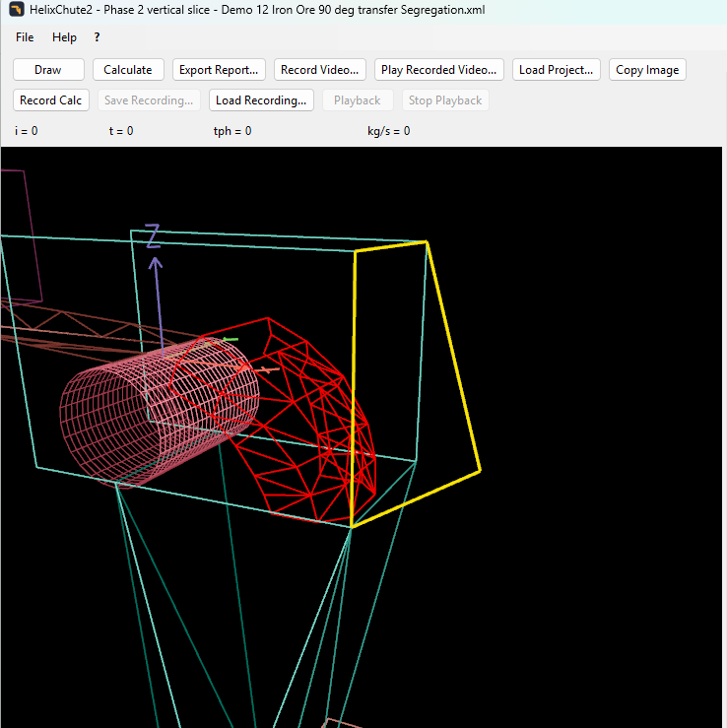Open the question mark menu
The height and width of the screenshot is (728, 727).
(97, 37)
